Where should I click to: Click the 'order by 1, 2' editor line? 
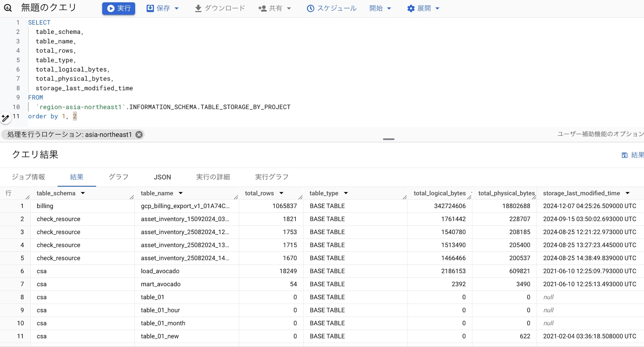tap(52, 116)
